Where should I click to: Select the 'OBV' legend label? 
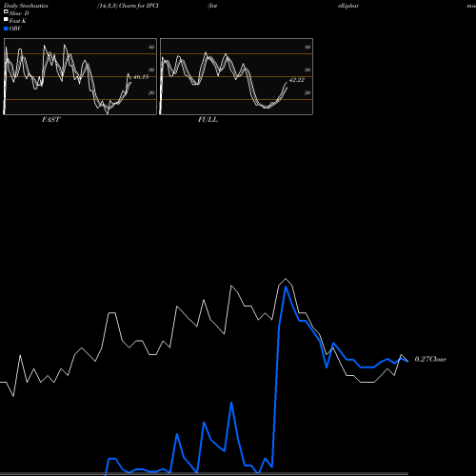tap(15, 29)
